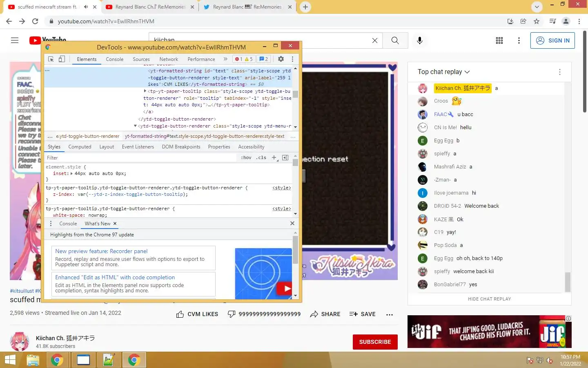
Task: Click the ad info icon on Jif ad
Action: point(568,319)
